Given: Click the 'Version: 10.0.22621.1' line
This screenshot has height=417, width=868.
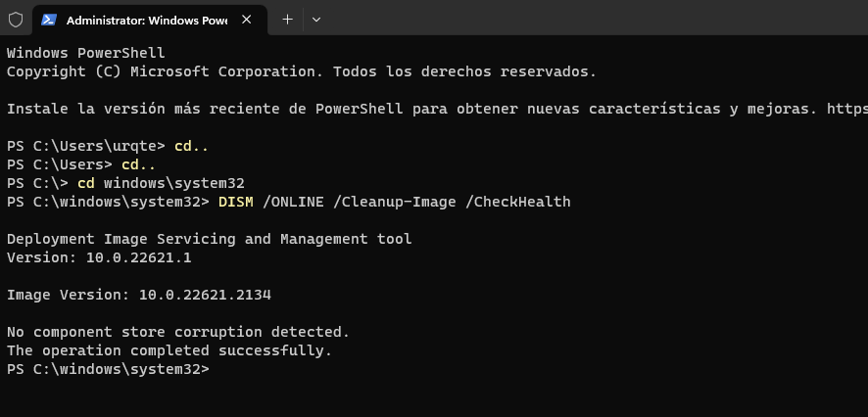Looking at the screenshot, I should (x=99, y=257).
